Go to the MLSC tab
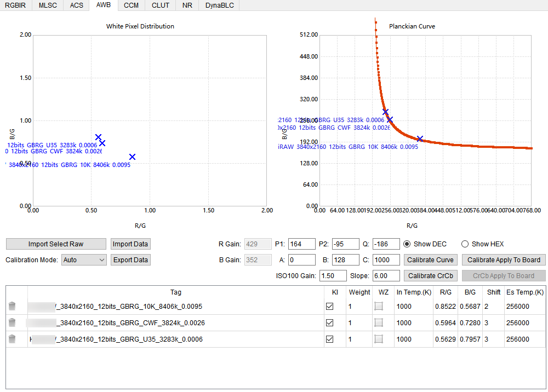Screen dimensions: 548x392 pyautogui.click(x=48, y=5)
